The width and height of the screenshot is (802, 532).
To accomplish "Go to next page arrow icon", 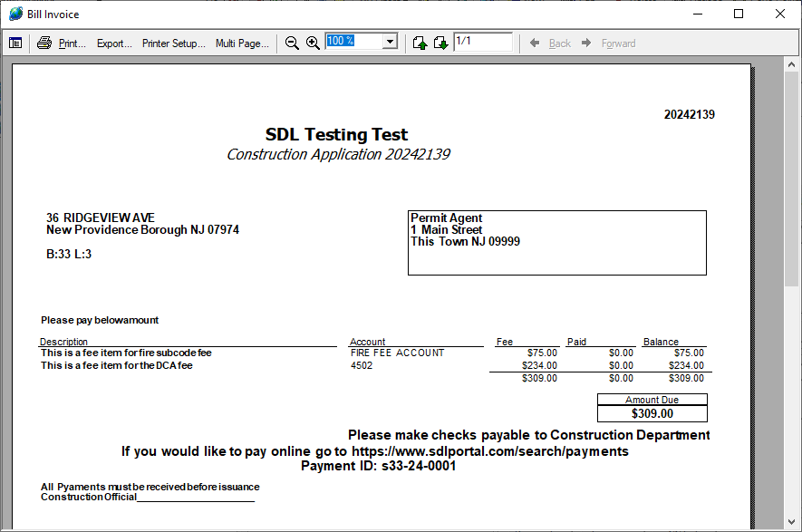I will pyautogui.click(x=441, y=43).
